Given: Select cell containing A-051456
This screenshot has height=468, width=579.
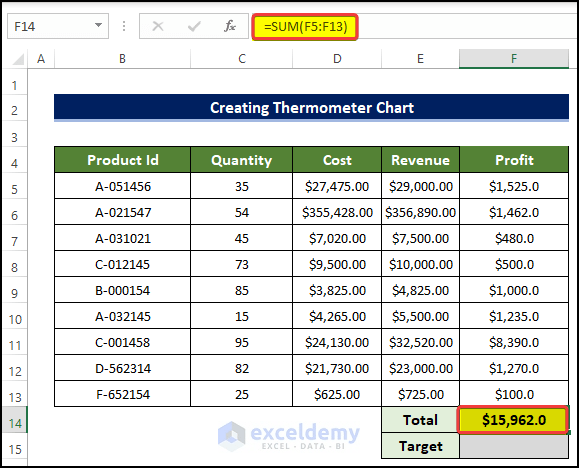Looking at the screenshot, I should tap(122, 186).
